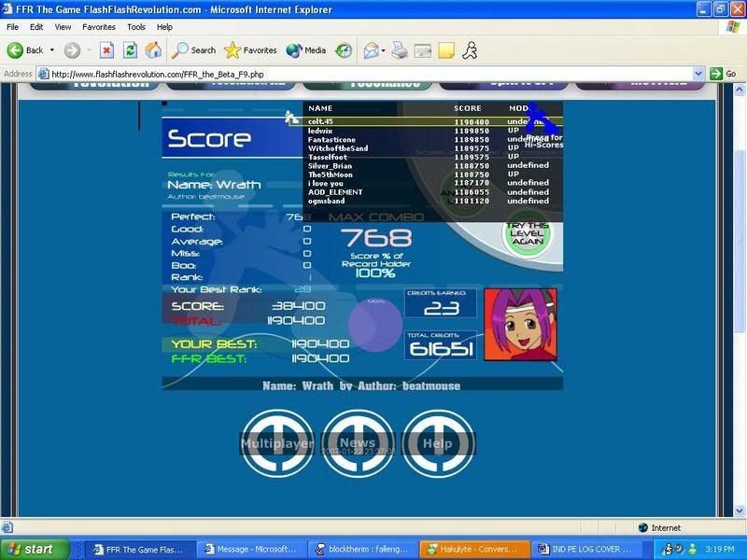This screenshot has height=560, width=747.
Task: Open the Home page icon
Action: [x=153, y=50]
